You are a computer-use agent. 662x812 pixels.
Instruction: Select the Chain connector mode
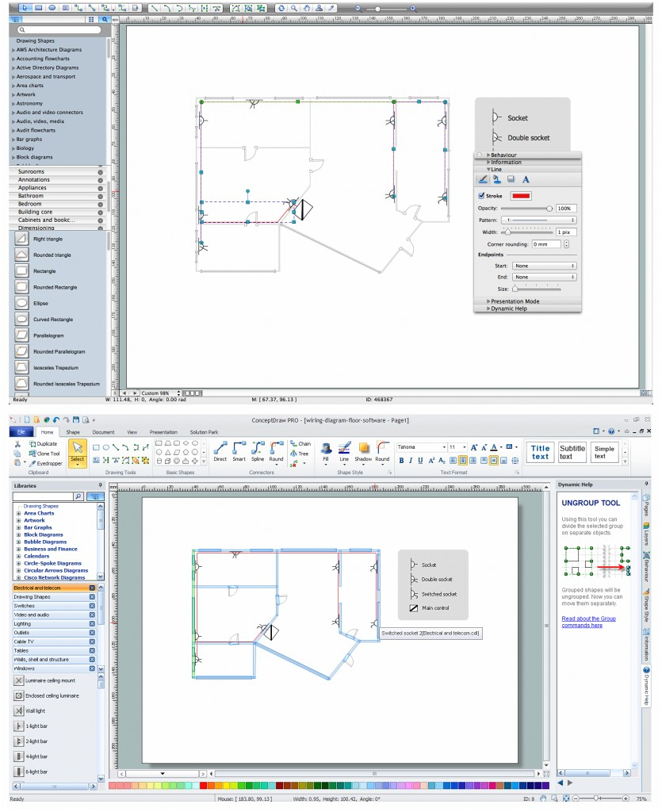click(298, 444)
